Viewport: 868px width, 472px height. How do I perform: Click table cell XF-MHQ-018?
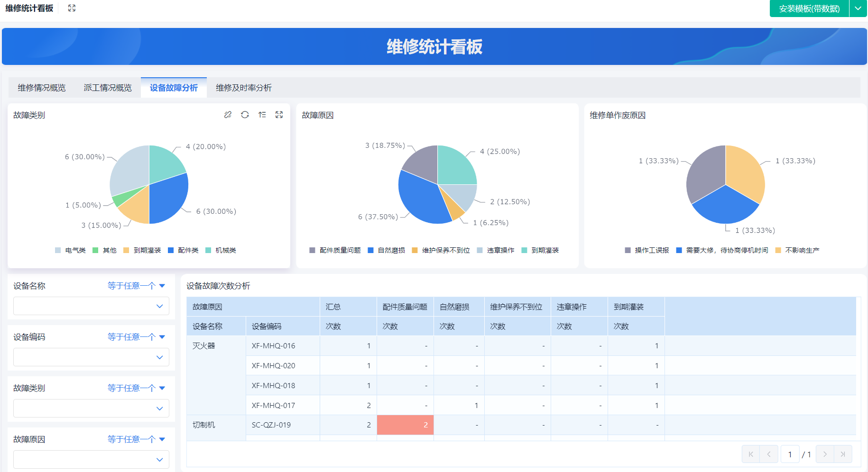283,386
